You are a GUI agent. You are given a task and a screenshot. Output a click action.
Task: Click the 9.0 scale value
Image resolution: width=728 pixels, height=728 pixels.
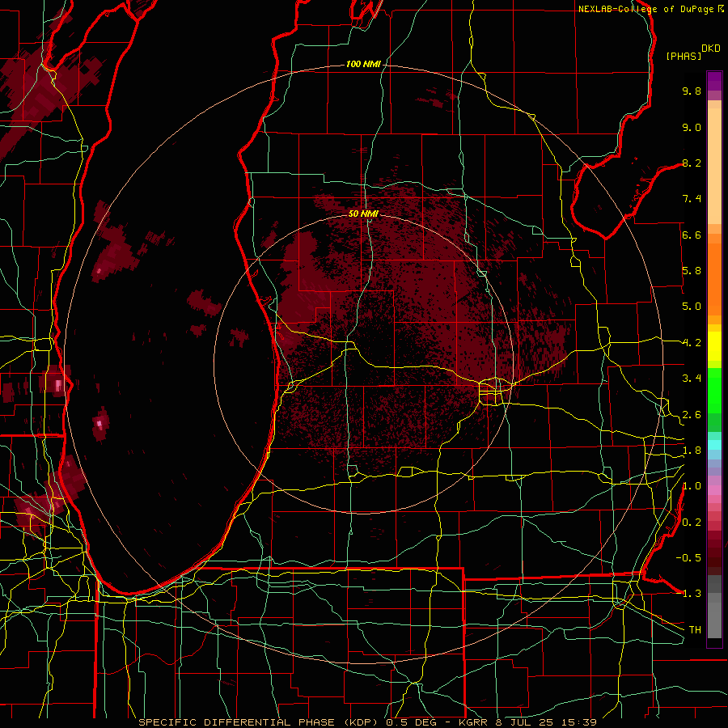pos(692,127)
